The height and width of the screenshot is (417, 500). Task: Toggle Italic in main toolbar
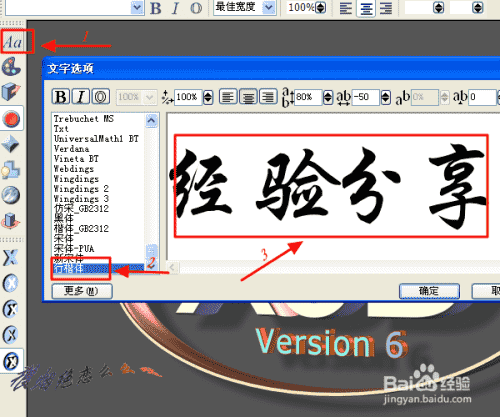(x=176, y=8)
